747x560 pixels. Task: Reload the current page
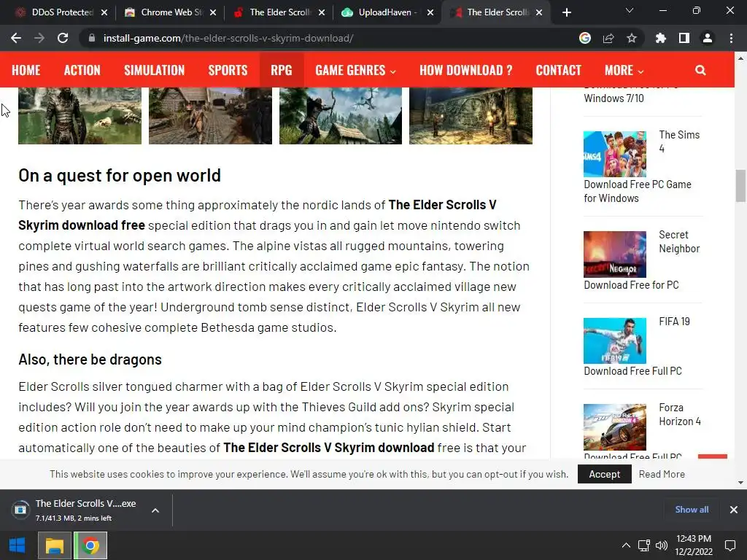point(63,38)
